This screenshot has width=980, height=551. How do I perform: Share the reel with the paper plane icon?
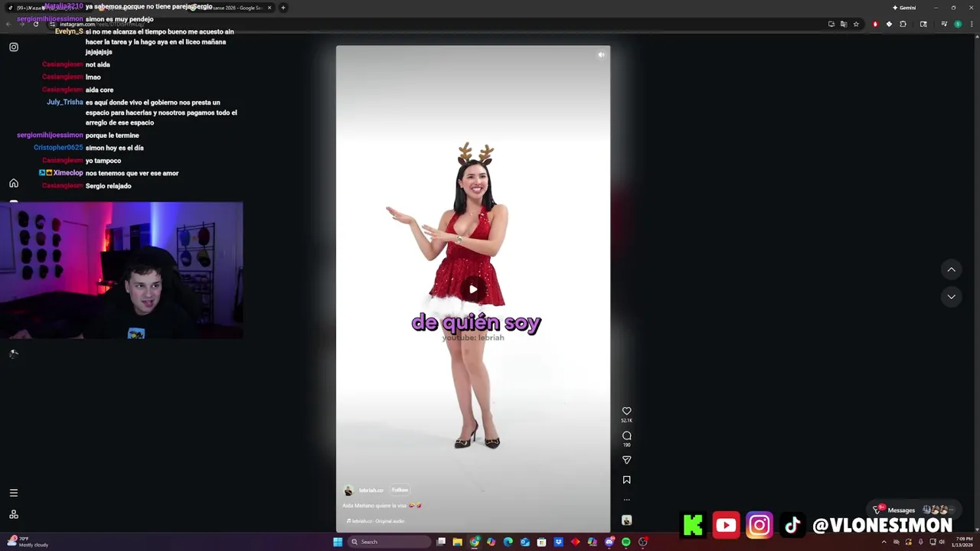point(626,460)
